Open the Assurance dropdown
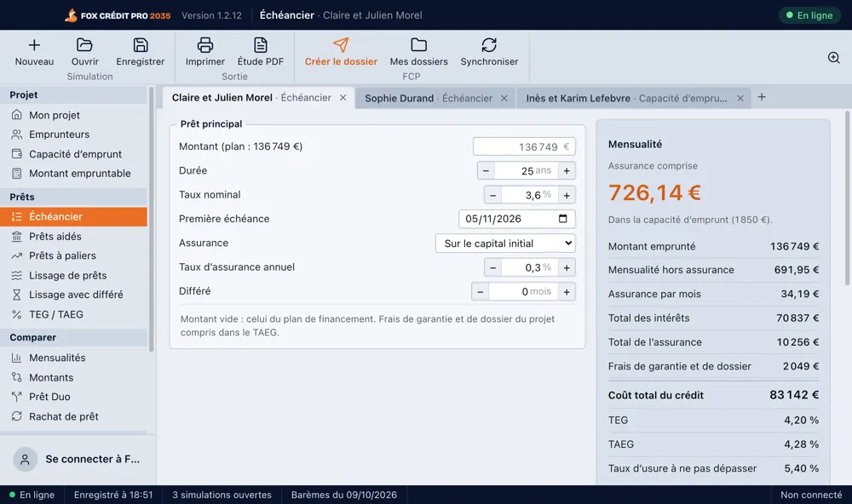The width and height of the screenshot is (852, 504). coord(505,243)
